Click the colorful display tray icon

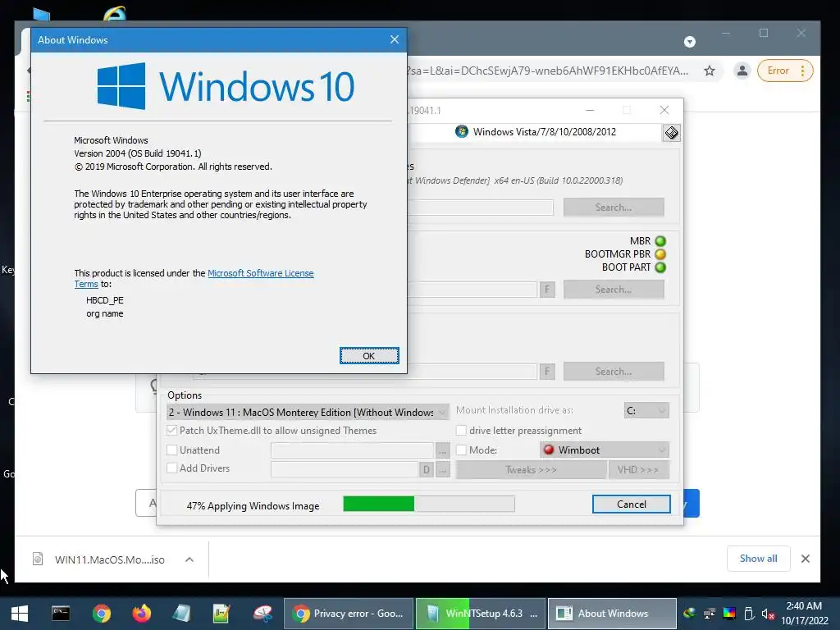click(x=729, y=614)
